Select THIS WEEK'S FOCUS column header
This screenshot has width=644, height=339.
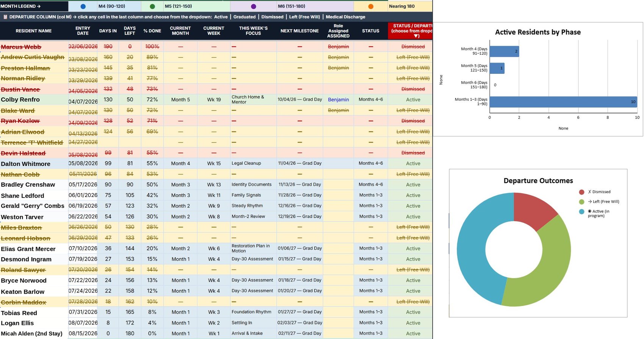(253, 31)
